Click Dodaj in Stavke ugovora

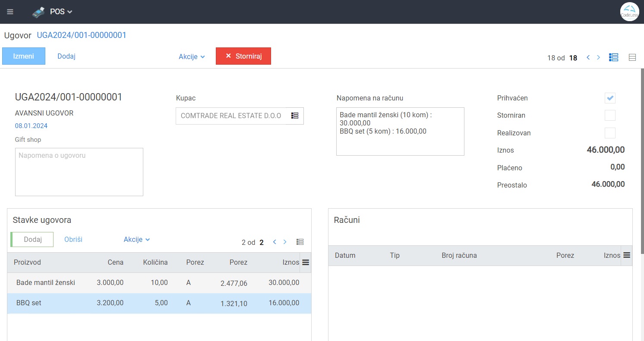[x=32, y=239]
